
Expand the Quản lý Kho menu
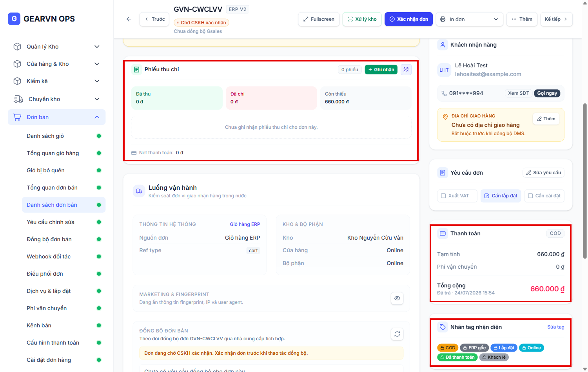pyautogui.click(x=56, y=47)
